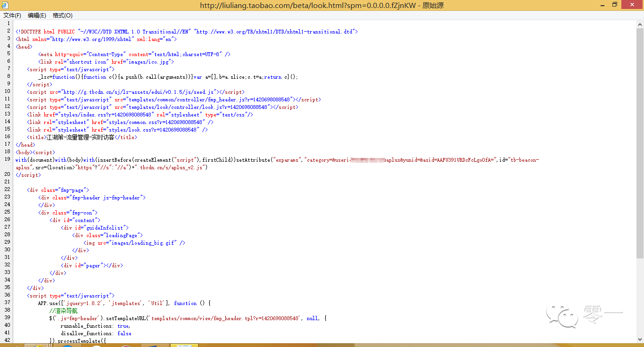The height and width of the screenshot is (347, 644).
Task: Click the styles/index.css link line
Action: pos(140,115)
